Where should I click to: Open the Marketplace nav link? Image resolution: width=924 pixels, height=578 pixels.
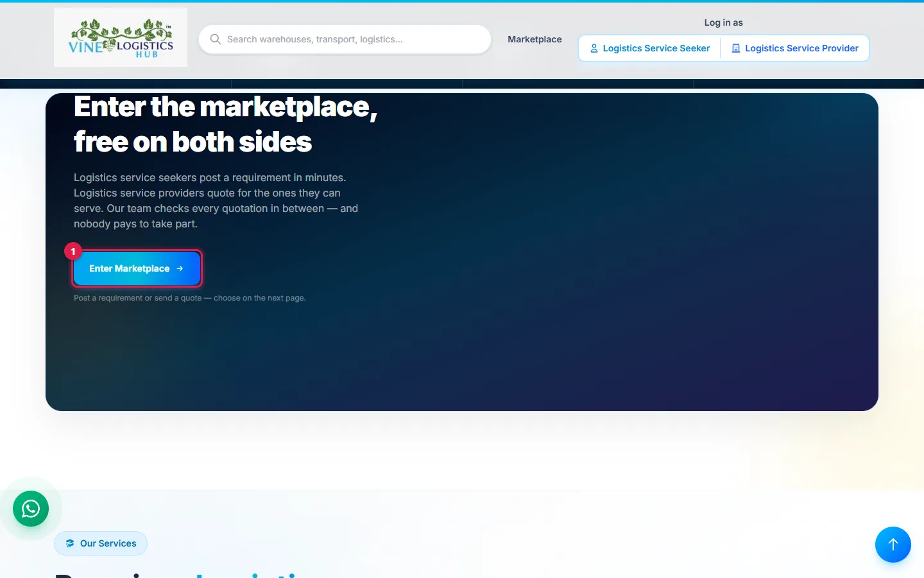tap(535, 39)
